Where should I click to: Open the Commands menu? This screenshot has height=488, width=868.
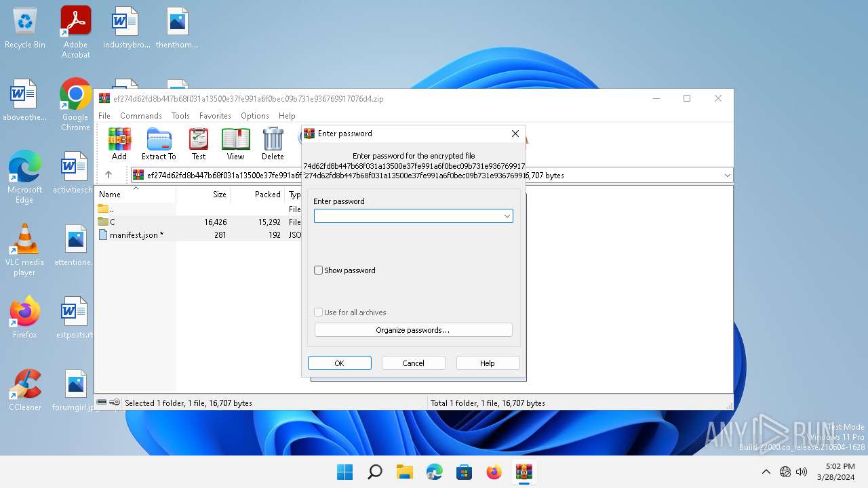tap(141, 116)
